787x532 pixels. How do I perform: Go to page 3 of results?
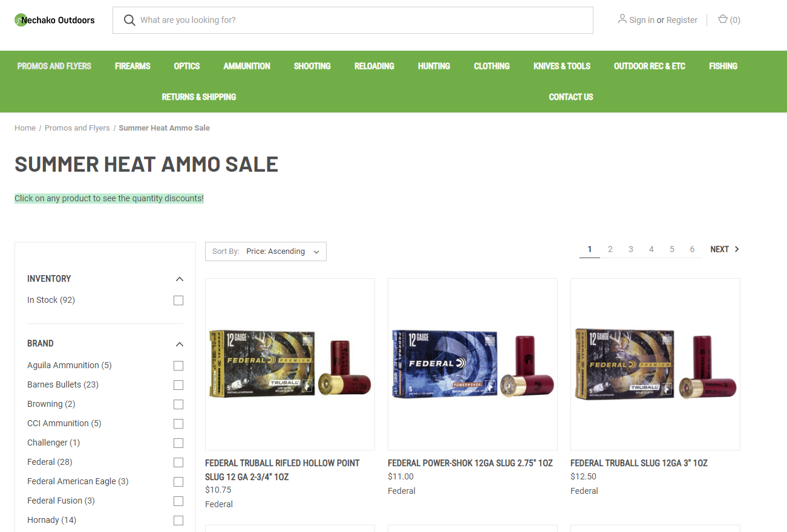[x=631, y=249]
